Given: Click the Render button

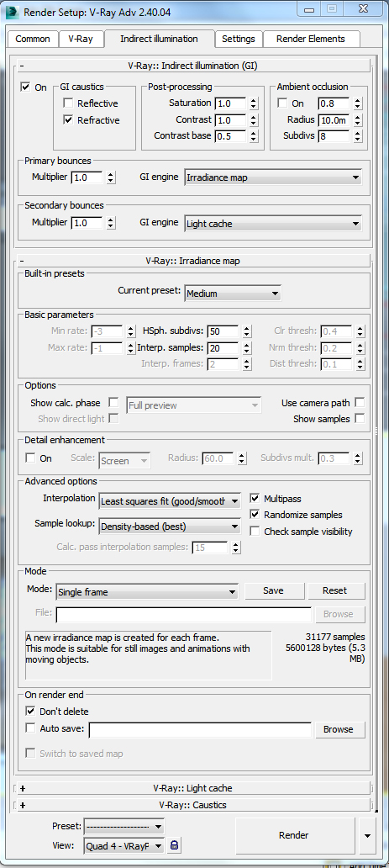Looking at the screenshot, I should [x=294, y=835].
